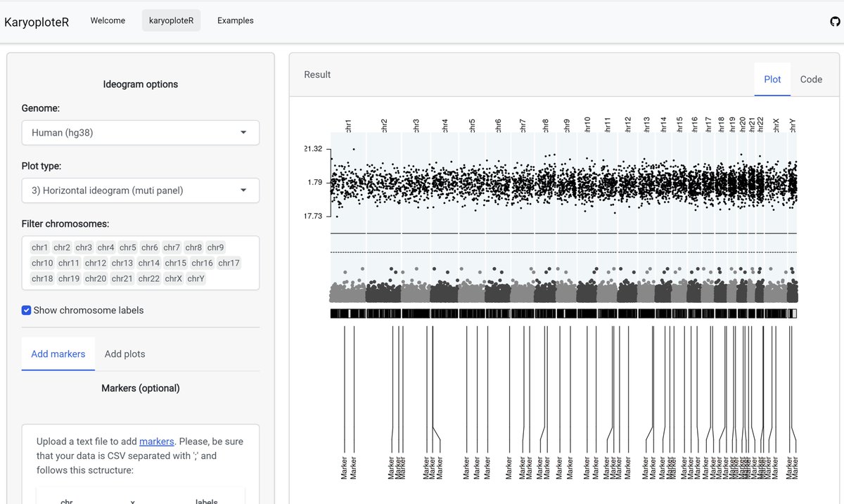The height and width of the screenshot is (504, 844).
Task: Switch to the Plot result tab
Action: pyautogui.click(x=772, y=79)
